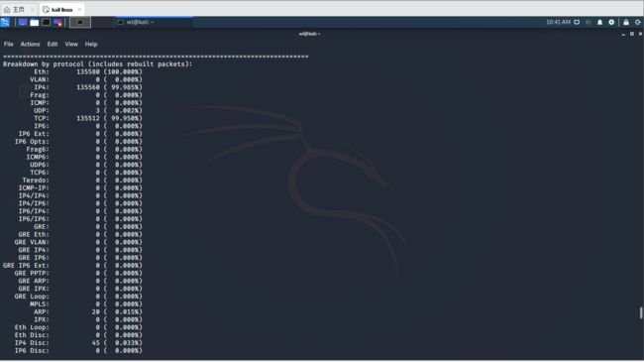Maximize the terminal window
This screenshot has height=362, width=644.
(632, 34)
